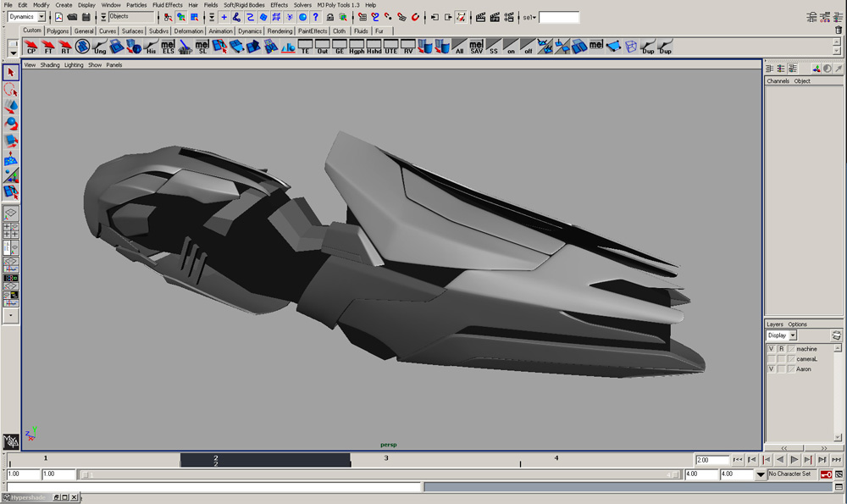Toggle the R reference box of machine layer
The width and height of the screenshot is (847, 504).
(x=781, y=349)
